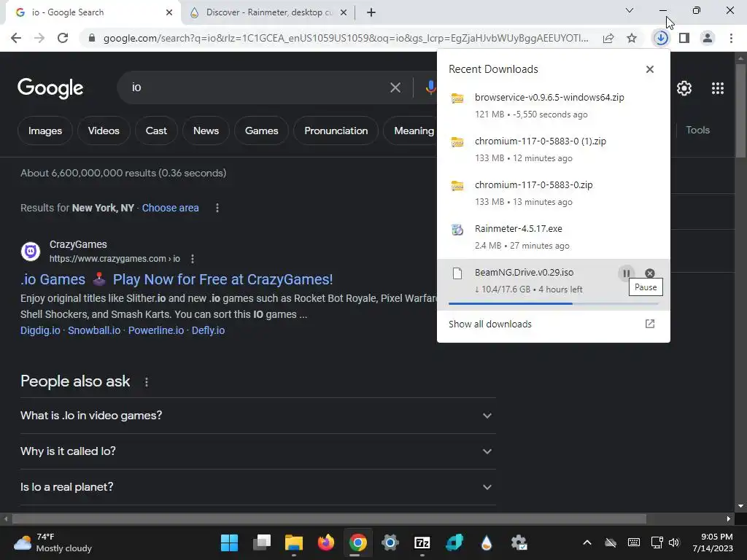Open Google quick settings gear
Image resolution: width=747 pixels, height=560 pixels.
pos(684,88)
